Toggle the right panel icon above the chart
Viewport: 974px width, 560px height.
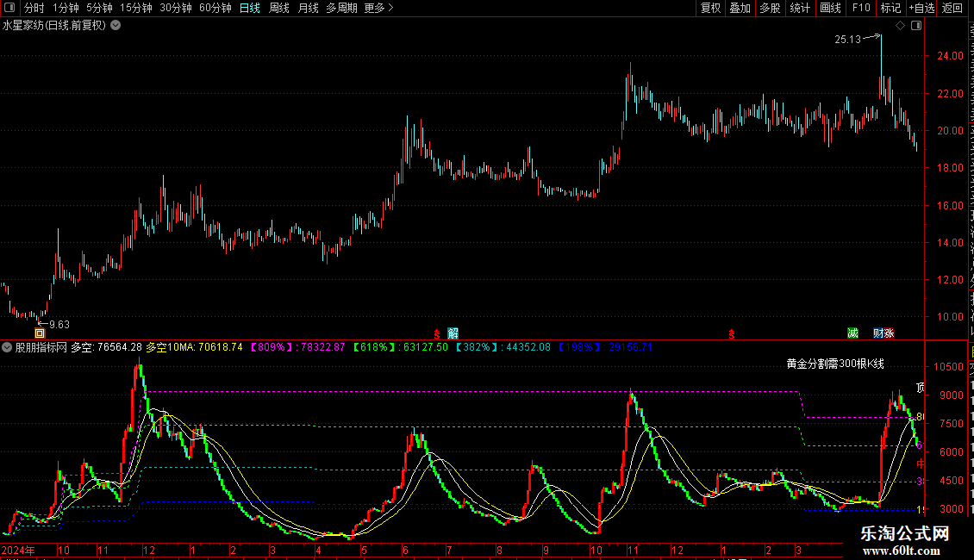(916, 26)
